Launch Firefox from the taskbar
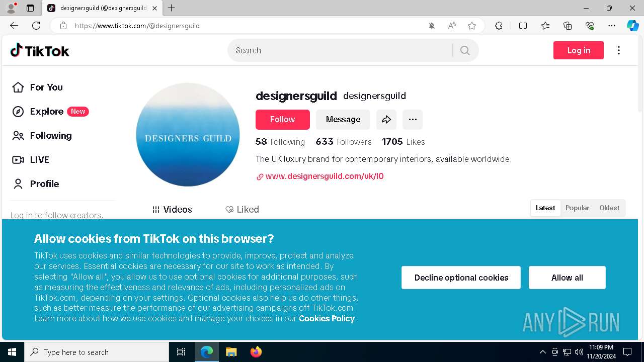644x362 pixels. click(256, 352)
